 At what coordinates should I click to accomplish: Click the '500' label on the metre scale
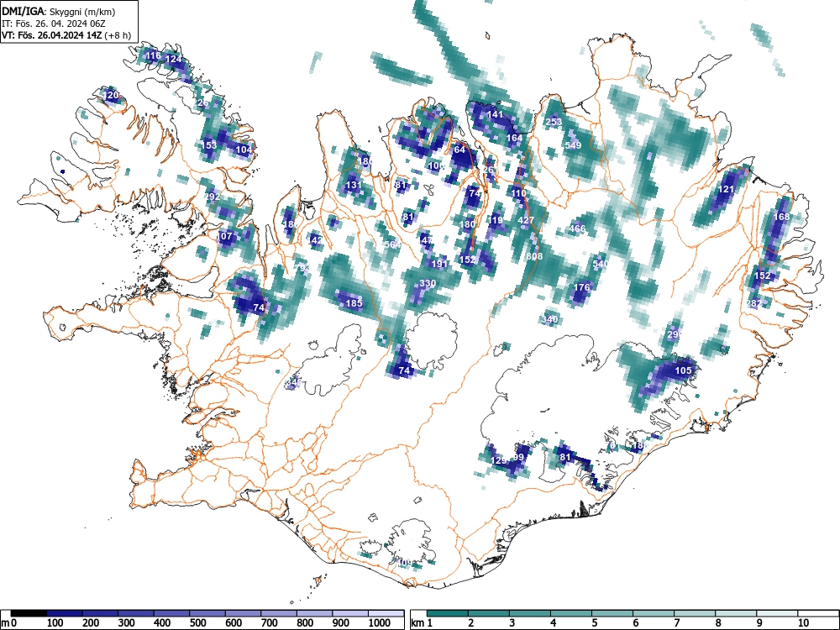[197, 622]
